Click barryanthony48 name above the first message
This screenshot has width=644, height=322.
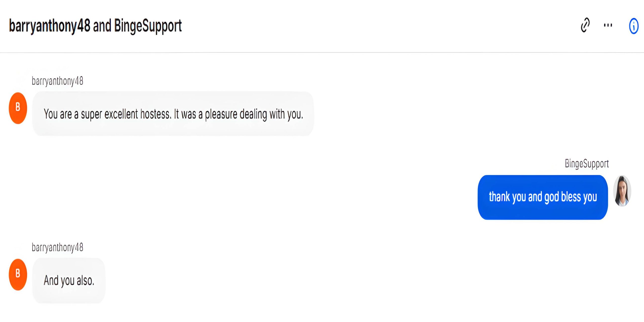pyautogui.click(x=57, y=81)
